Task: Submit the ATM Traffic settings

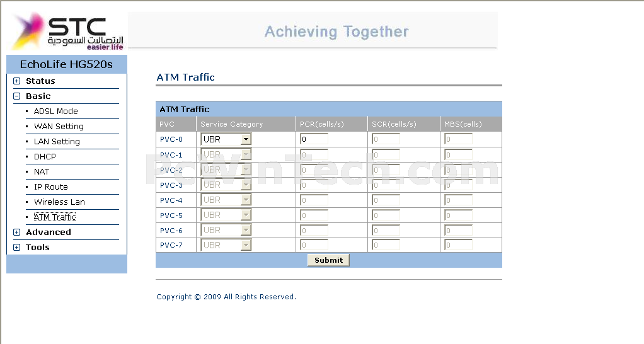Action: tap(328, 260)
